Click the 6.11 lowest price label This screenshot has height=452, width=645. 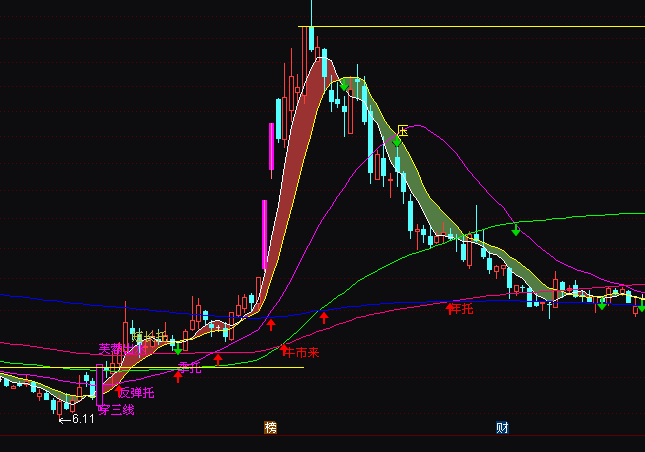[76, 419]
